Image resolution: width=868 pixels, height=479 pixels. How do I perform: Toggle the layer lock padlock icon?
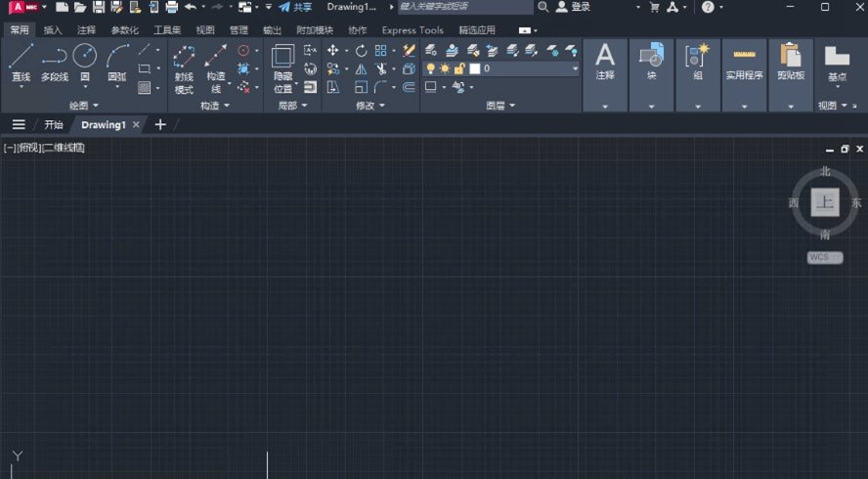click(458, 68)
